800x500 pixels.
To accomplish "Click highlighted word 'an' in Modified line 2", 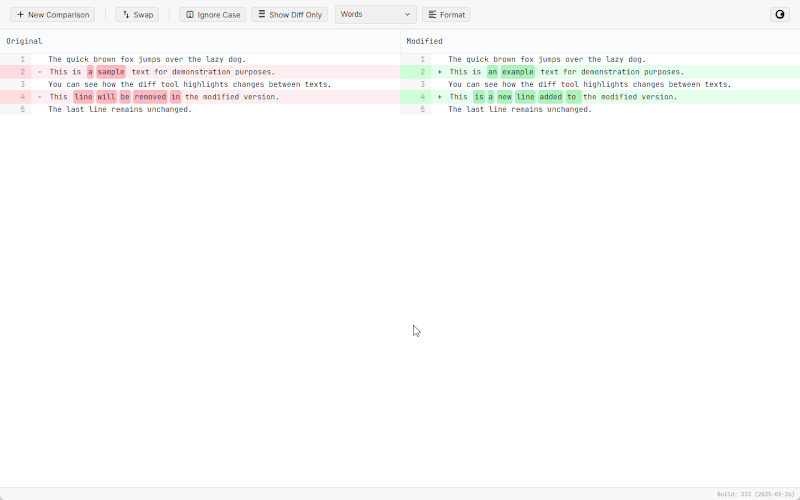I will (492, 72).
